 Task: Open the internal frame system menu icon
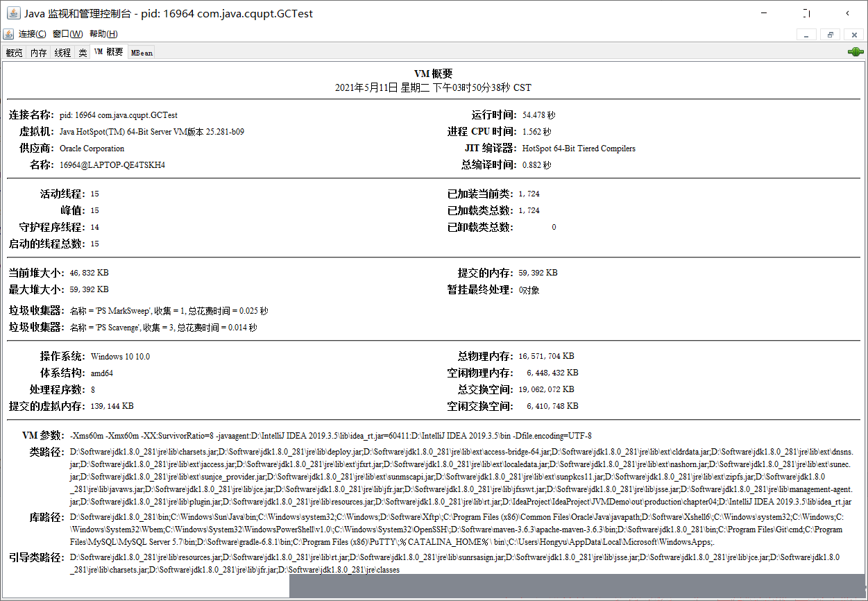[x=8, y=34]
